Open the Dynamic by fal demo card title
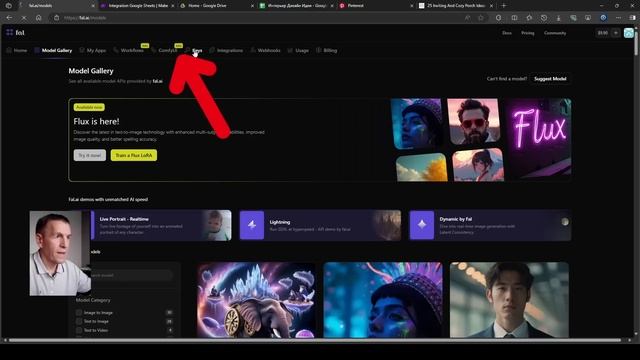Viewport: 640px width, 360px height. click(x=456, y=219)
